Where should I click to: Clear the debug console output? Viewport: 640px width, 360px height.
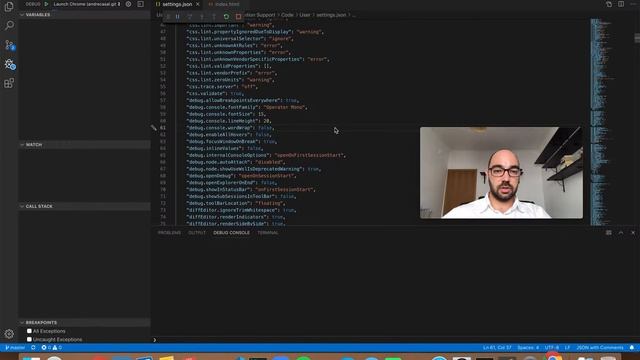coord(609,233)
